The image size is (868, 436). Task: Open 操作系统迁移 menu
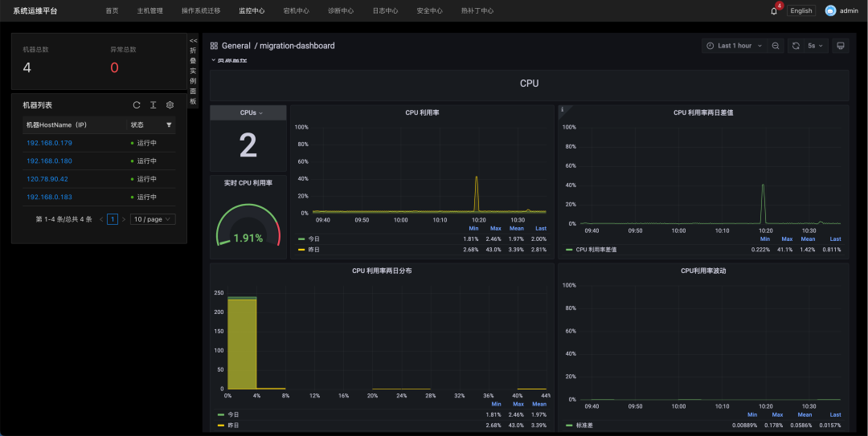coord(201,10)
